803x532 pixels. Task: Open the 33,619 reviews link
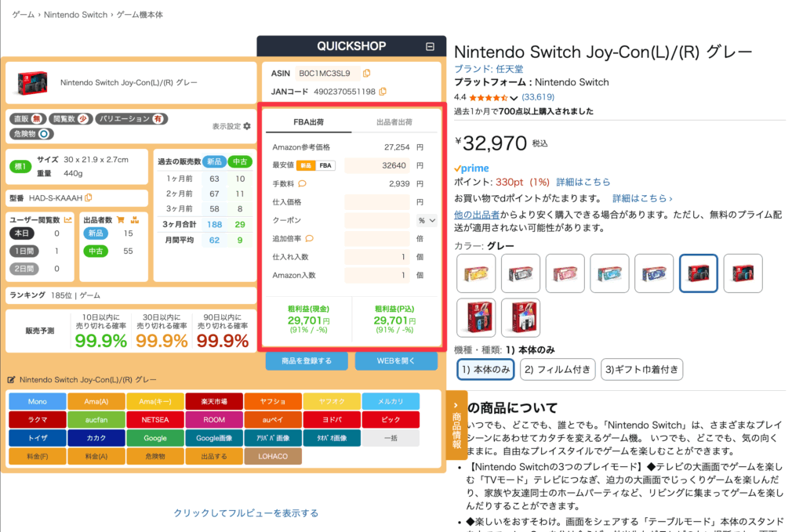pos(538,97)
